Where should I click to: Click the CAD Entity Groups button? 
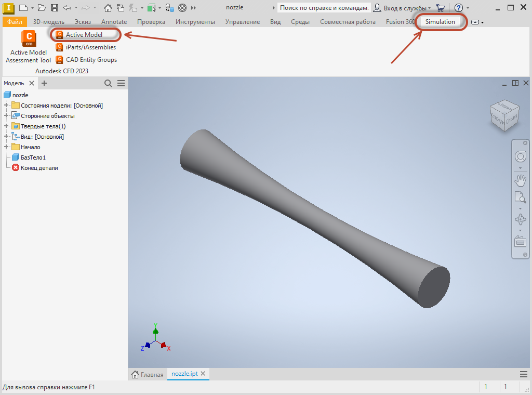click(87, 60)
